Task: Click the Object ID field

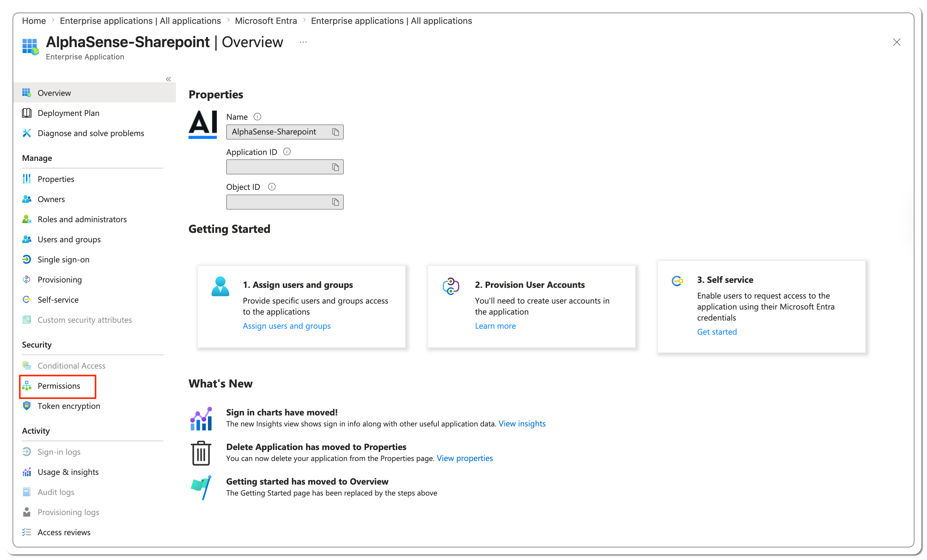Action: pos(285,202)
